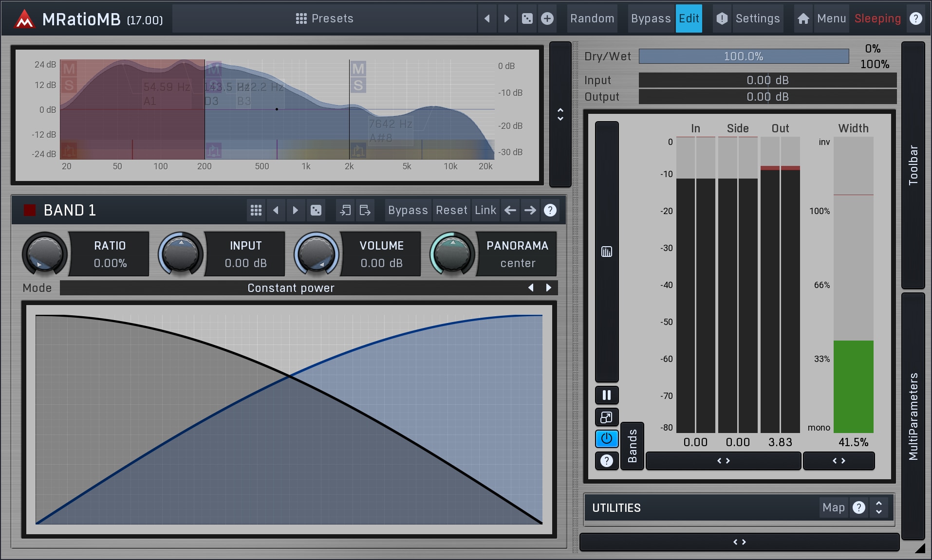932x560 pixels.
Task: Open the Menu item
Action: [x=831, y=18]
